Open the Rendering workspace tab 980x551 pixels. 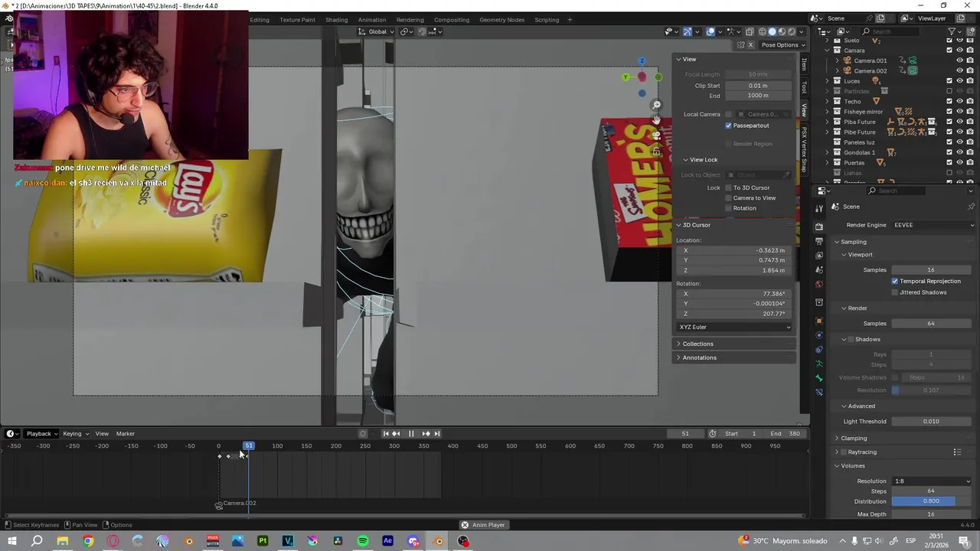[410, 20]
